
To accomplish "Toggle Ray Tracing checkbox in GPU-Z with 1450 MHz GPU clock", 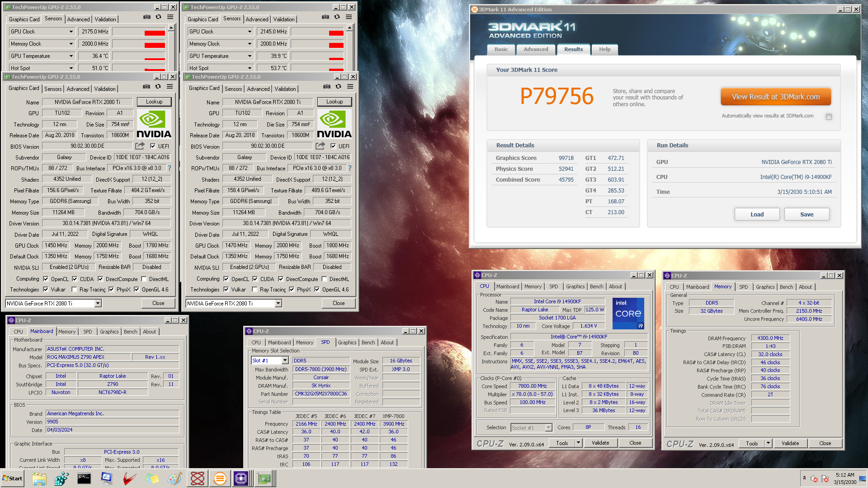I will [74, 290].
